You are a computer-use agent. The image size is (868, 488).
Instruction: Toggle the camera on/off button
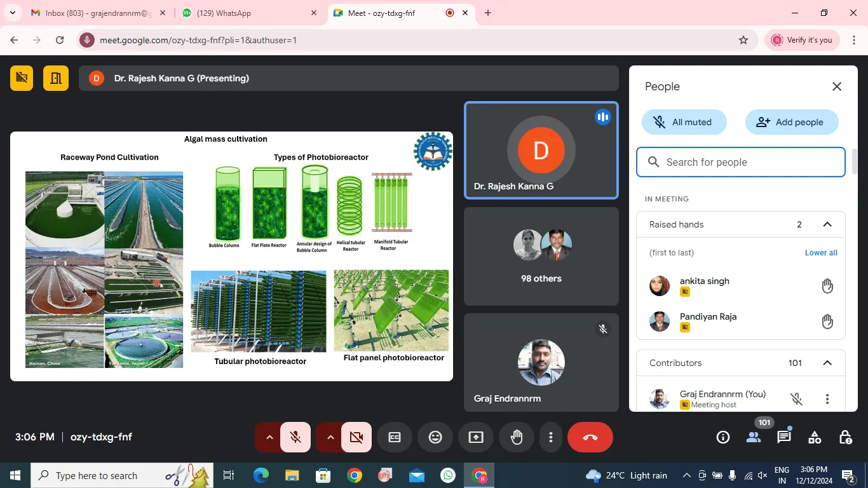(x=356, y=437)
